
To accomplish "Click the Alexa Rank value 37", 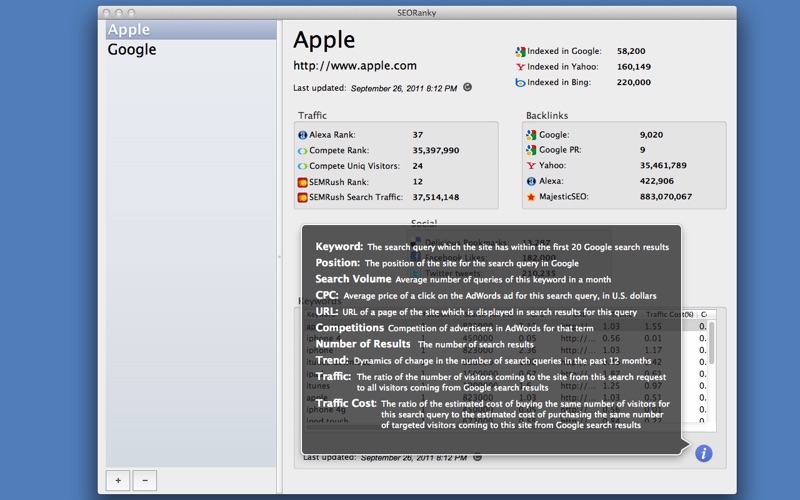I will (x=418, y=135).
